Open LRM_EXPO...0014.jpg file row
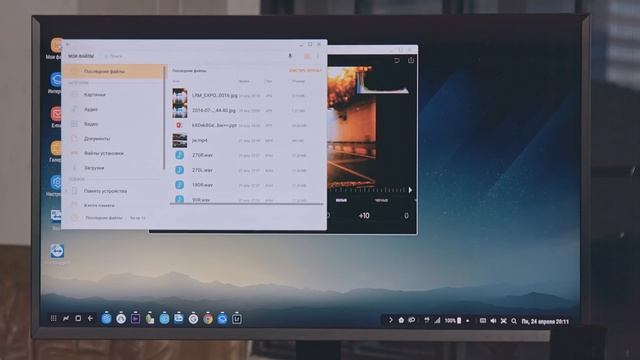640x360 pixels. (247, 96)
